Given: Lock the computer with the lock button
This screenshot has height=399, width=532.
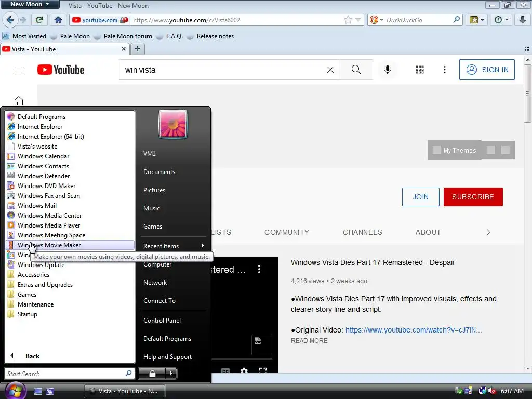Looking at the screenshot, I should 152,374.
